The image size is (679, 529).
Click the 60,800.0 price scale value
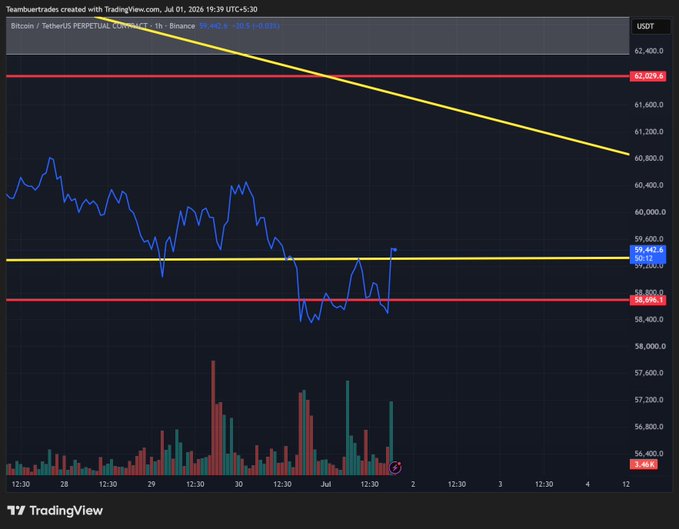pyautogui.click(x=649, y=158)
